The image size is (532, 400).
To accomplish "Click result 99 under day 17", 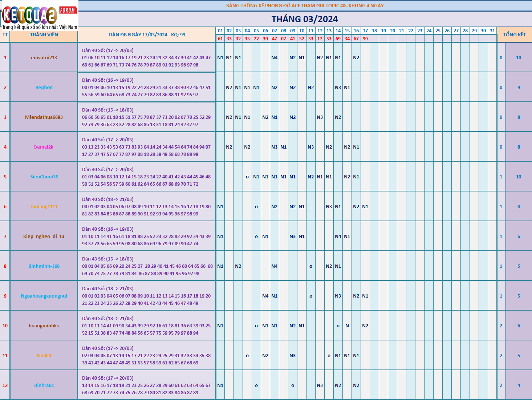I will [365, 39].
